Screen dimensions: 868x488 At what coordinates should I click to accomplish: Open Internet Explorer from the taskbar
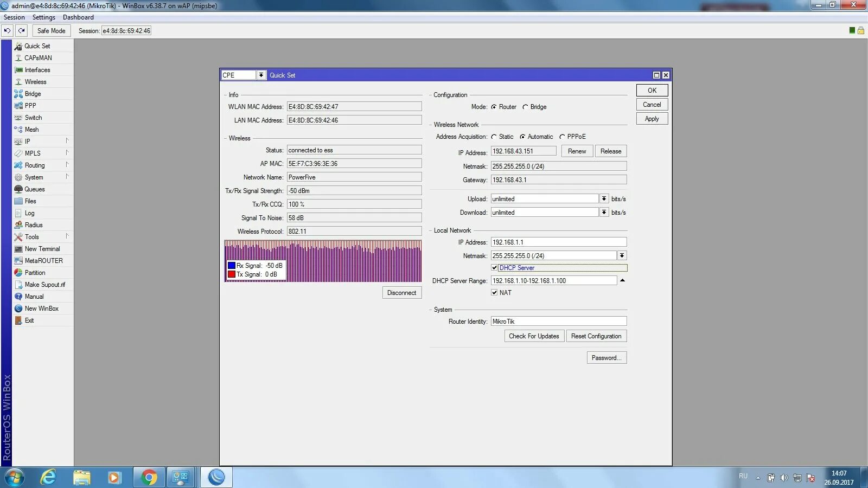[x=48, y=477]
